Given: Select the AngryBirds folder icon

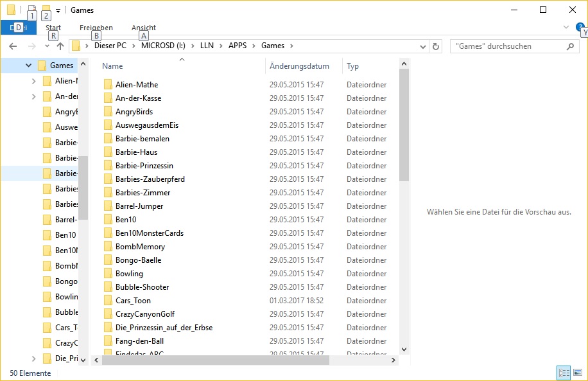Looking at the screenshot, I should point(108,112).
